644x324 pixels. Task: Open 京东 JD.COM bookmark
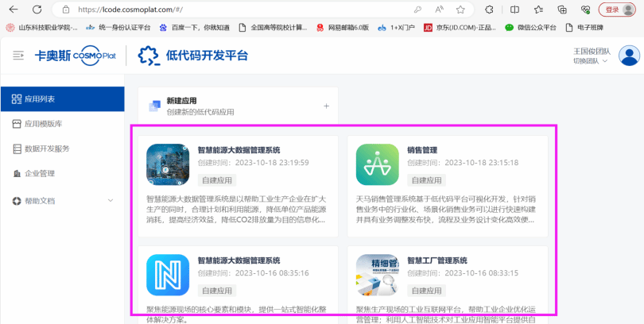tap(460, 28)
